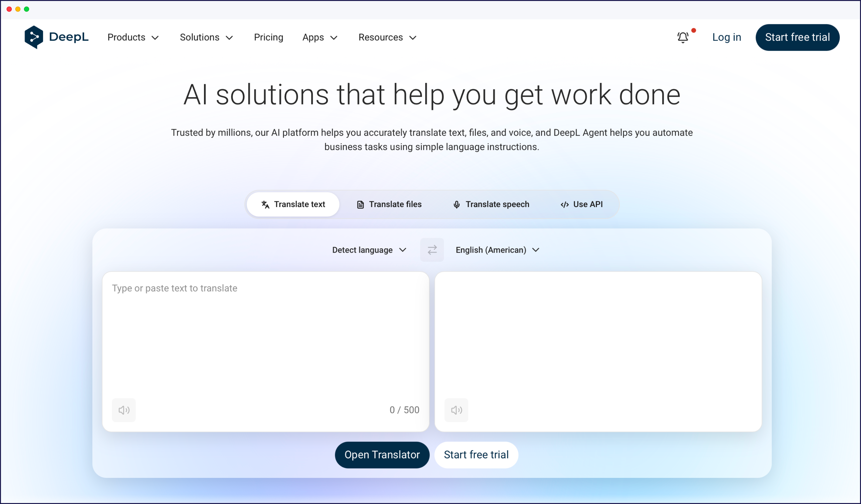Click Start free trial beside Open Translator
Viewport: 861px width, 504px height.
tap(476, 455)
